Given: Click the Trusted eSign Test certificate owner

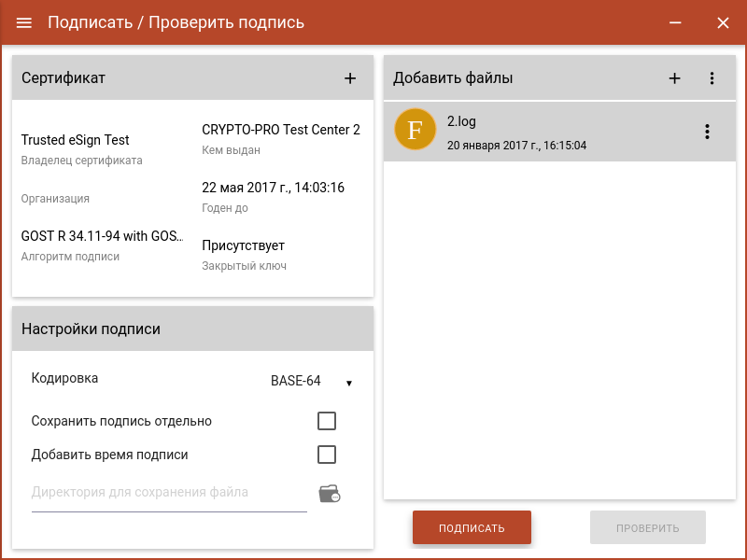Looking at the screenshot, I should coord(76,140).
